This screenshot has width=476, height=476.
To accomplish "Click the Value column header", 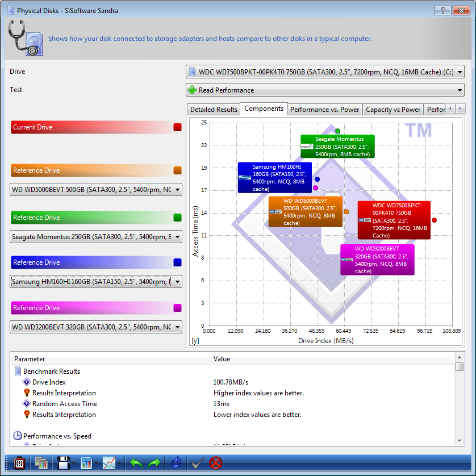I will (x=332, y=359).
